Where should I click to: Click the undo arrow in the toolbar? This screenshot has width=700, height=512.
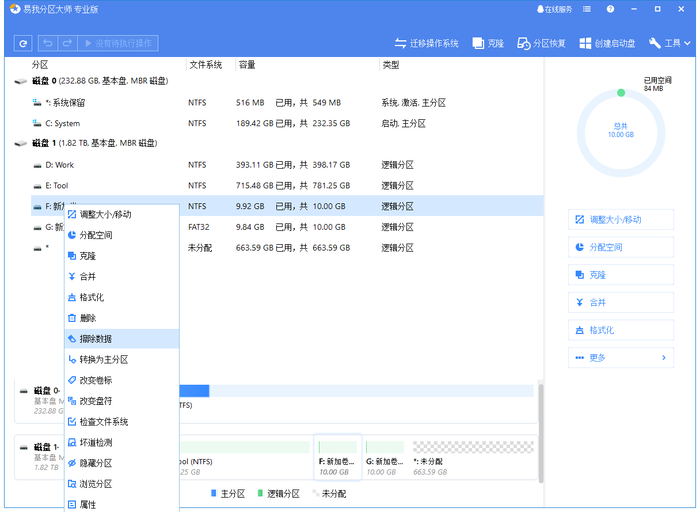[47, 43]
